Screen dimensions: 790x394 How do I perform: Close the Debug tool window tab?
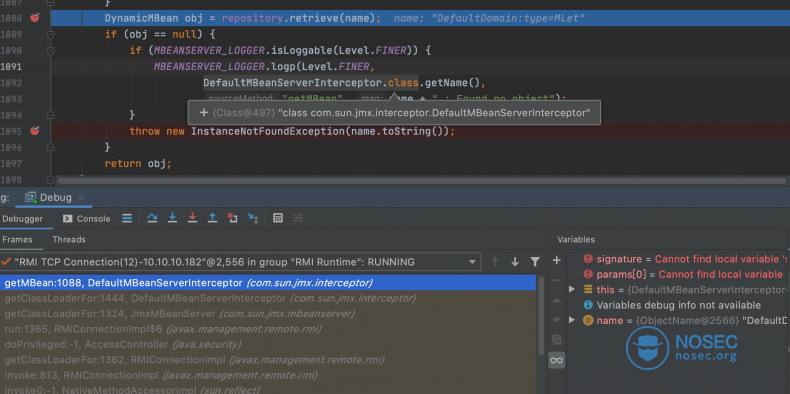coord(81,198)
